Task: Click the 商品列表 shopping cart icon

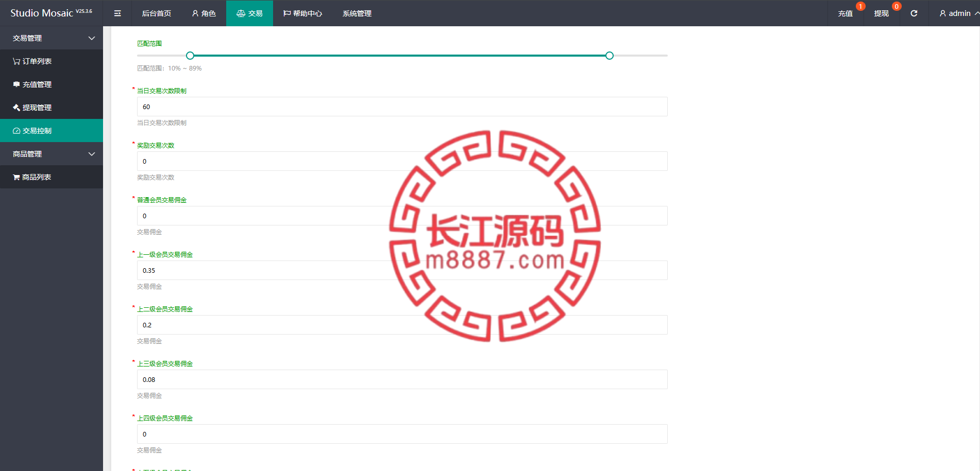Action: [x=16, y=177]
